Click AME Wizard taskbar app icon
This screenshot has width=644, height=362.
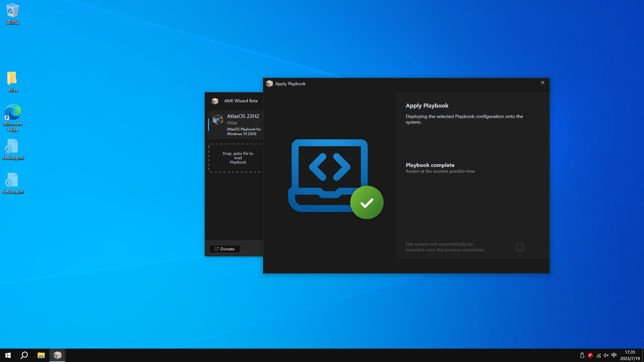[58, 355]
